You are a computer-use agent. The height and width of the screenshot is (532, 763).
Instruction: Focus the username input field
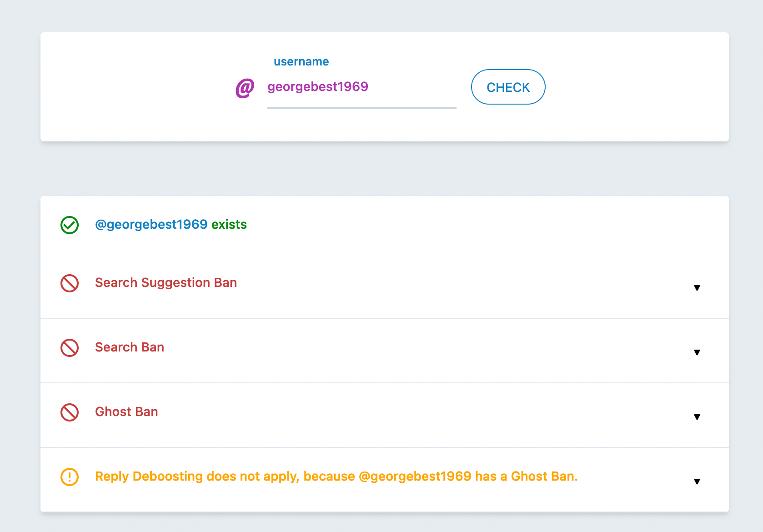coord(361,87)
